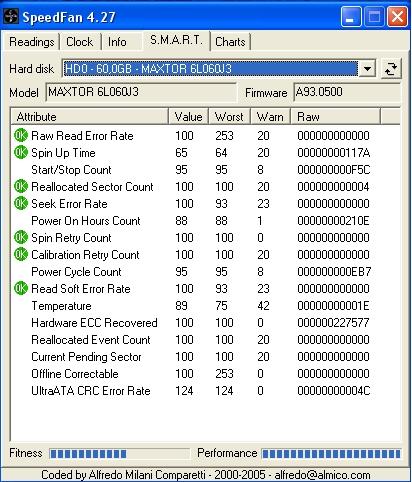Switch to the Charts tab
Image resolution: width=412 pixels, height=482 pixels.
[x=230, y=42]
